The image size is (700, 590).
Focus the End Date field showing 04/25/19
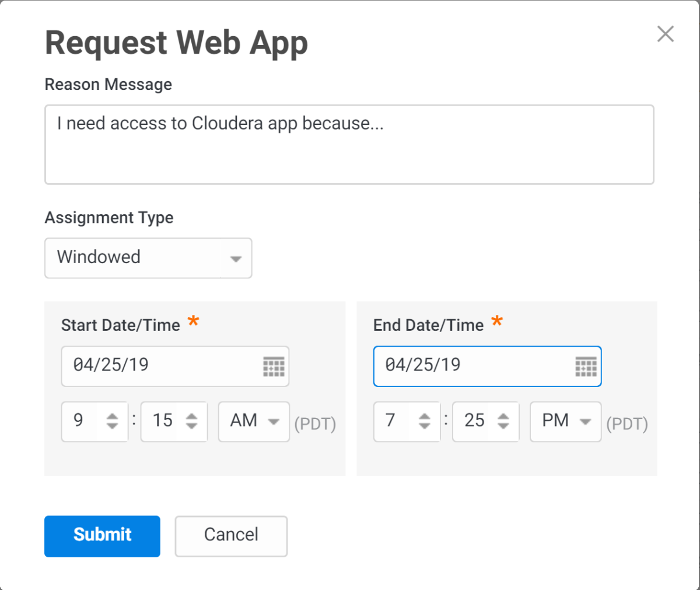(470, 366)
